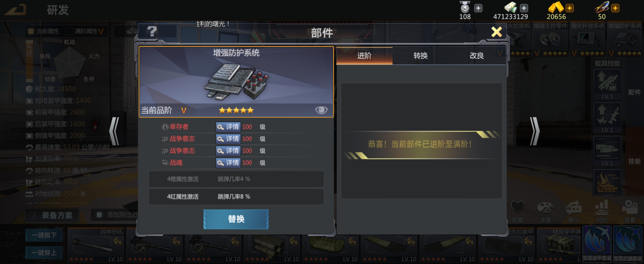Viewport: 644px width, 264px height.
Task: Go back with top-left arrow icon
Action: pos(16,10)
